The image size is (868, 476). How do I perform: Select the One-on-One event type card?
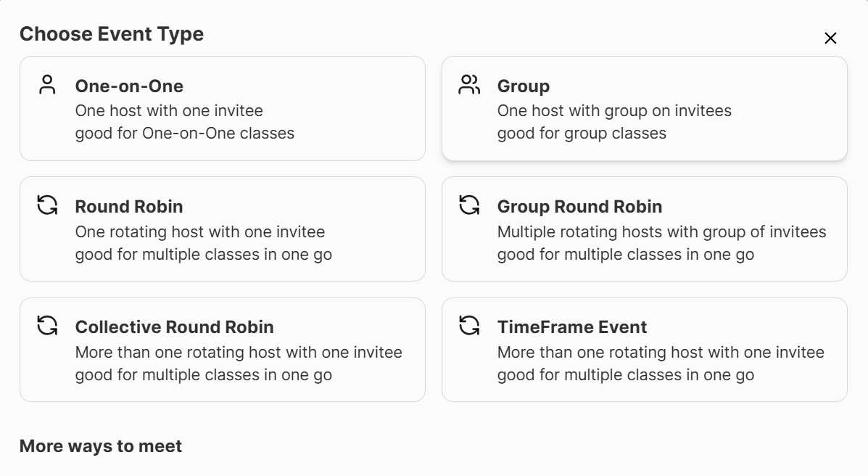223,107
